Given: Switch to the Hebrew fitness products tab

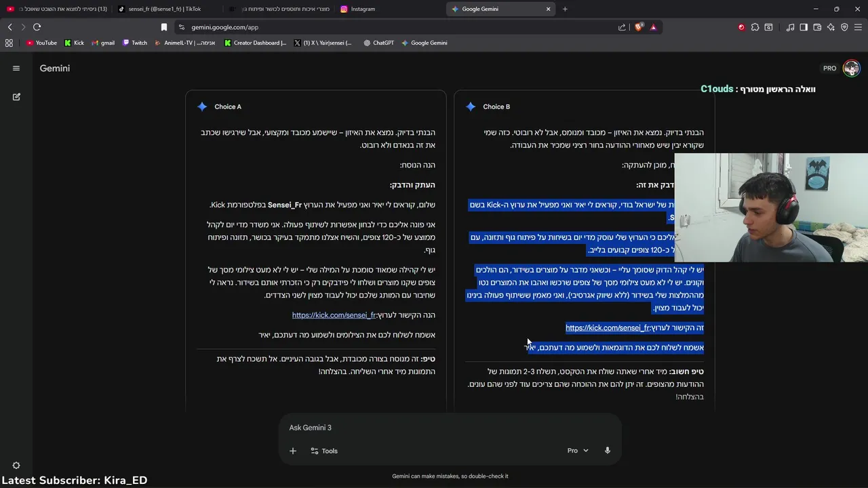Looking at the screenshot, I should [279, 9].
